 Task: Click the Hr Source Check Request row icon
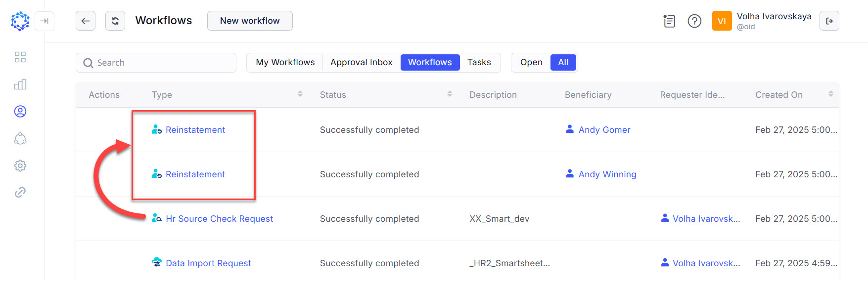pos(157,218)
